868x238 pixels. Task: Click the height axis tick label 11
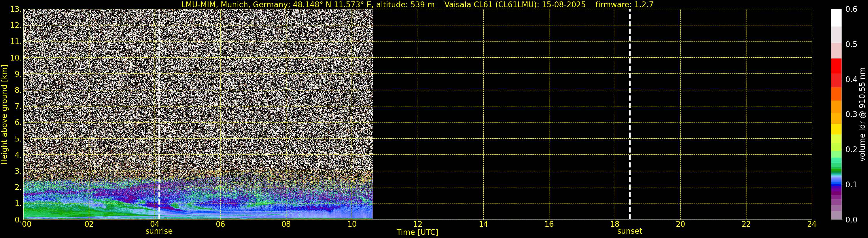click(16, 41)
